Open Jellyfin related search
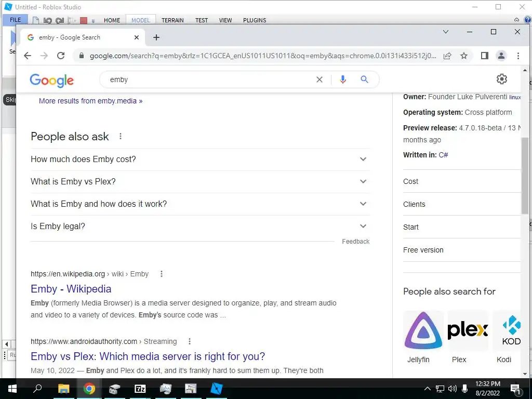 pos(423,337)
